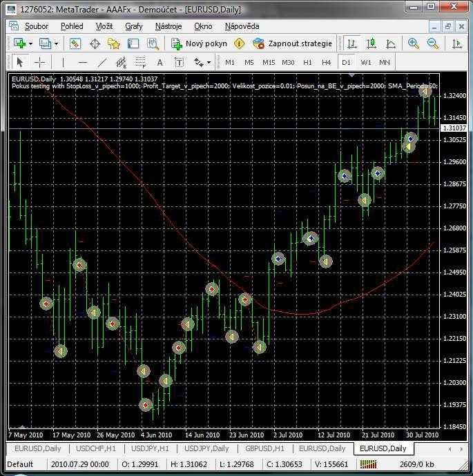Click the Zapnout strategie button
The image size is (473, 476).
point(292,43)
